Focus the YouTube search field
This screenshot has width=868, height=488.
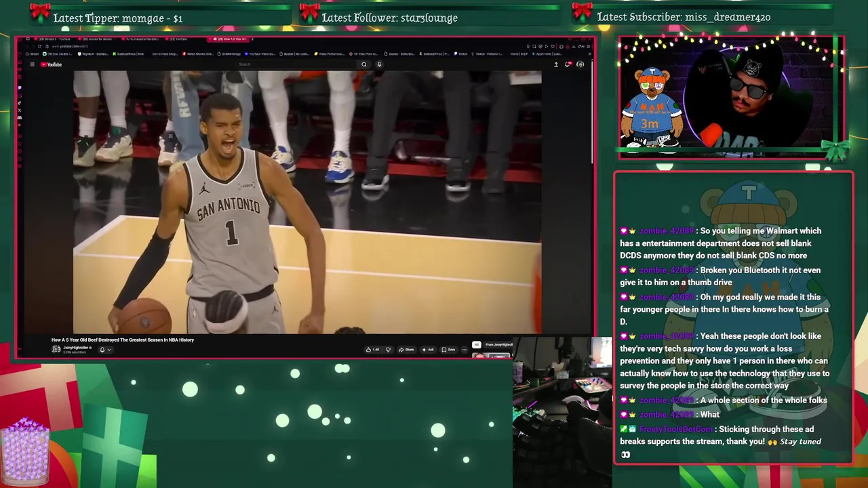297,64
